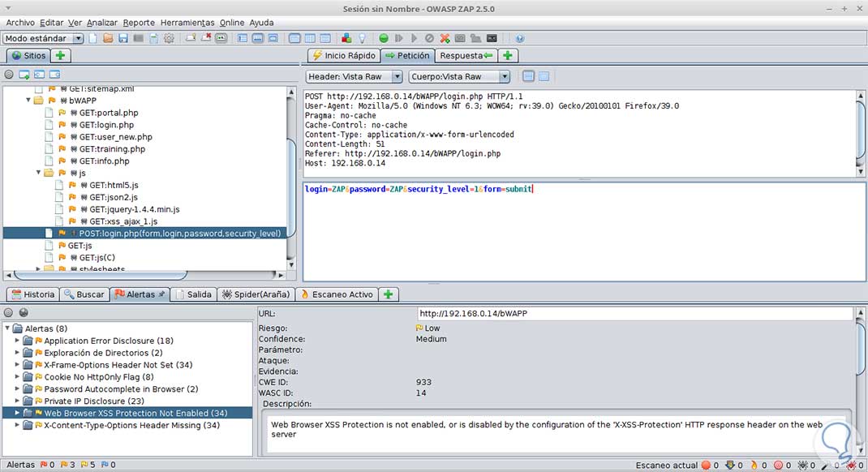Switch to expand-bottom layout icon
This screenshot has height=472, width=868.
tap(257, 38)
